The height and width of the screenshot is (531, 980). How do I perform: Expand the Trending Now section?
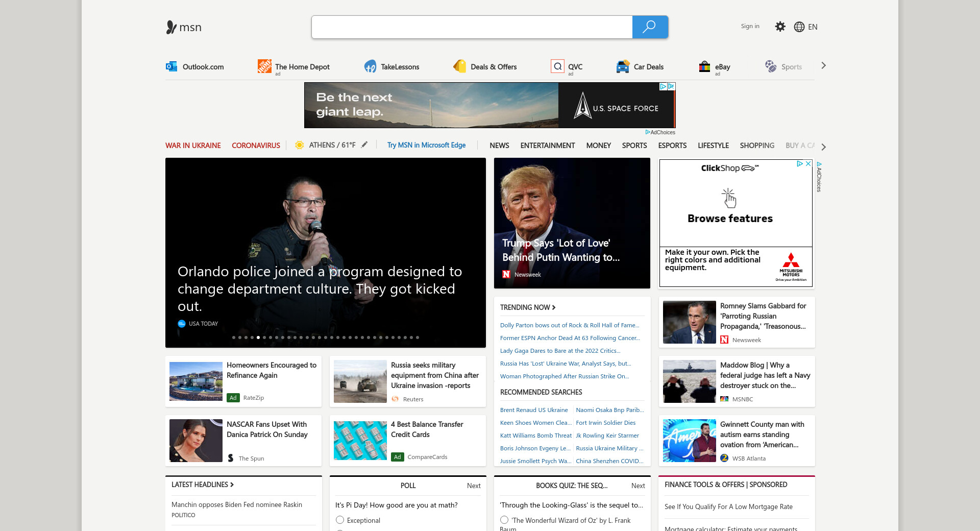click(528, 307)
